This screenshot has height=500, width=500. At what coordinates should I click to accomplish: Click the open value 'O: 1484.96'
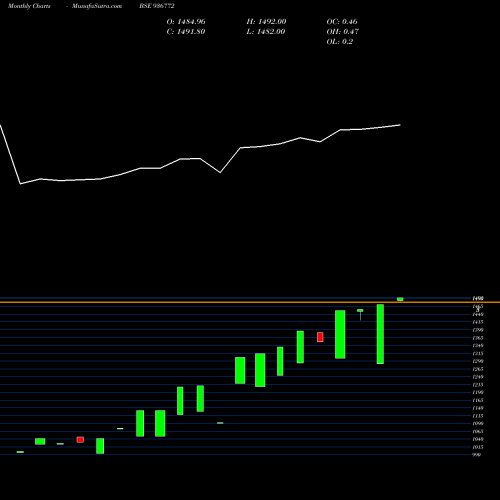click(x=186, y=22)
